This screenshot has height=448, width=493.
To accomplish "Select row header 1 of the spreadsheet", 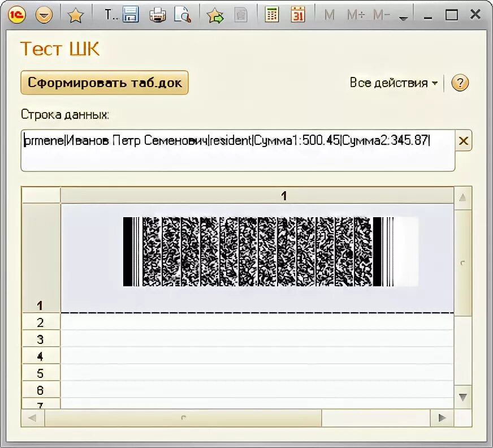I will point(41,258).
